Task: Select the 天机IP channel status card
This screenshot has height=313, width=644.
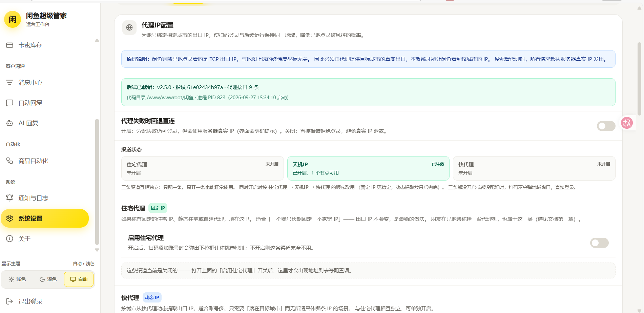Action: 368,168
